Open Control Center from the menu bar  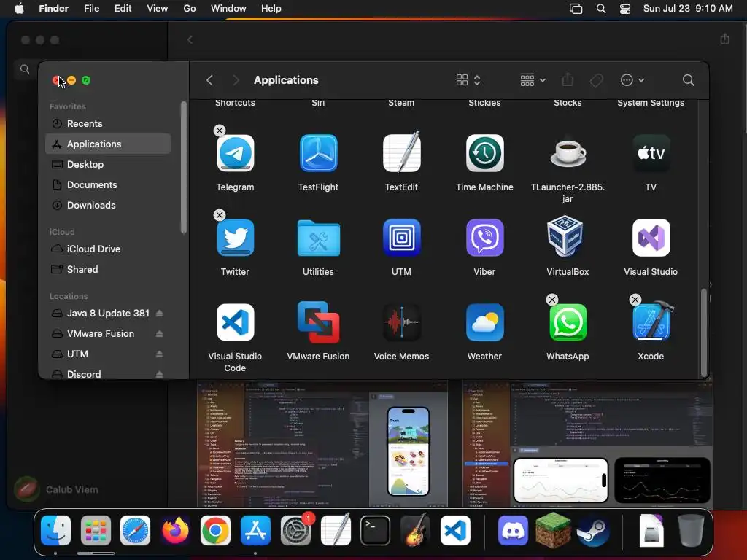[625, 9]
